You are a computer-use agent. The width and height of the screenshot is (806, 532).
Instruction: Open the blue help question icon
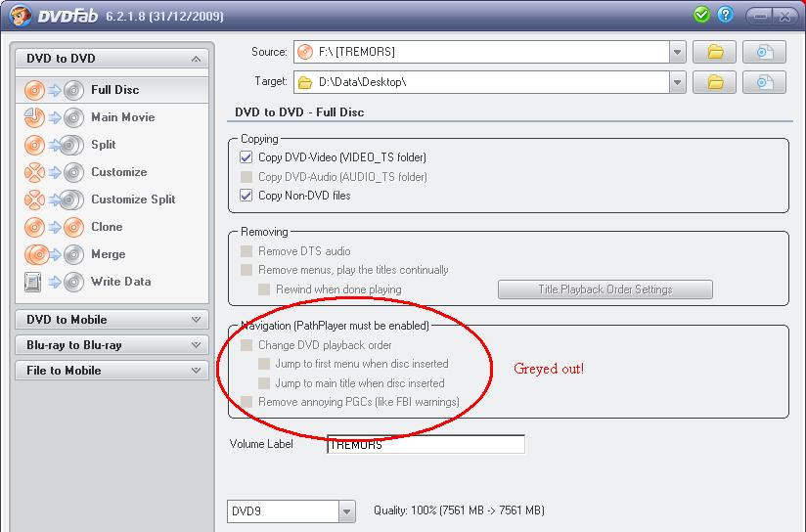pyautogui.click(x=725, y=15)
